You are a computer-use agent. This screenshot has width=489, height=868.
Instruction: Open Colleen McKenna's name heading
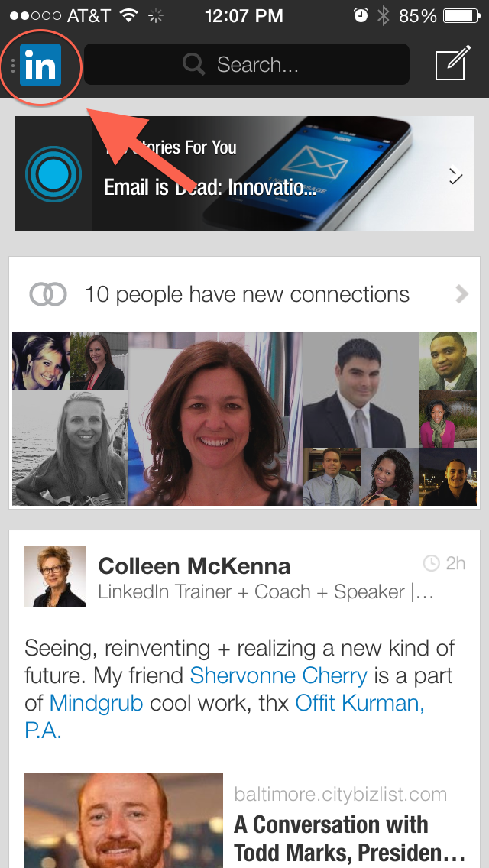click(x=194, y=565)
